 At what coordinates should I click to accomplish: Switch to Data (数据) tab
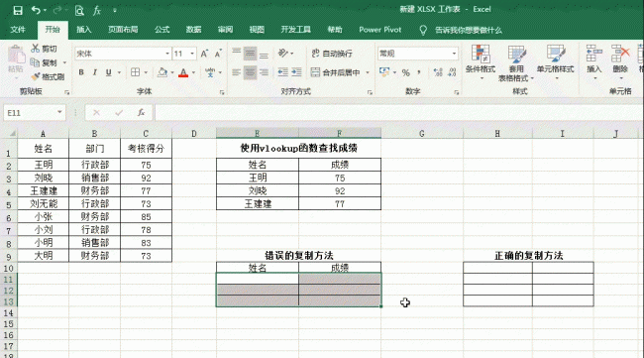(193, 30)
